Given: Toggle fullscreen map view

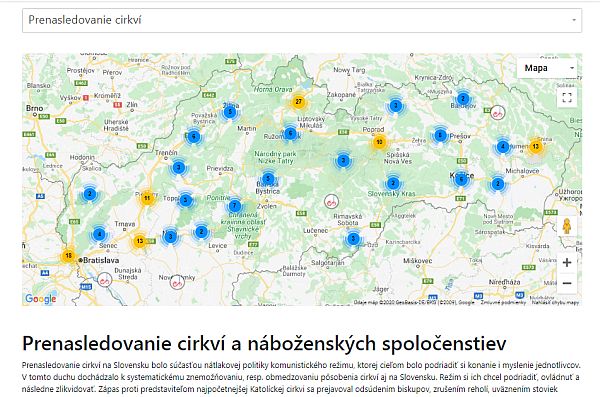Looking at the screenshot, I should pos(567,98).
